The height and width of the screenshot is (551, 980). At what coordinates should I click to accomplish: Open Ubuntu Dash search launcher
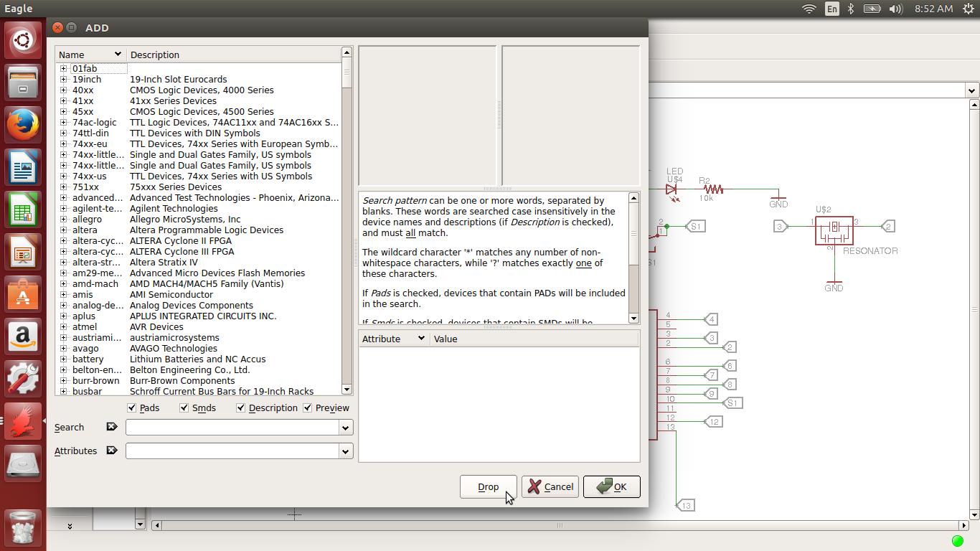point(23,41)
